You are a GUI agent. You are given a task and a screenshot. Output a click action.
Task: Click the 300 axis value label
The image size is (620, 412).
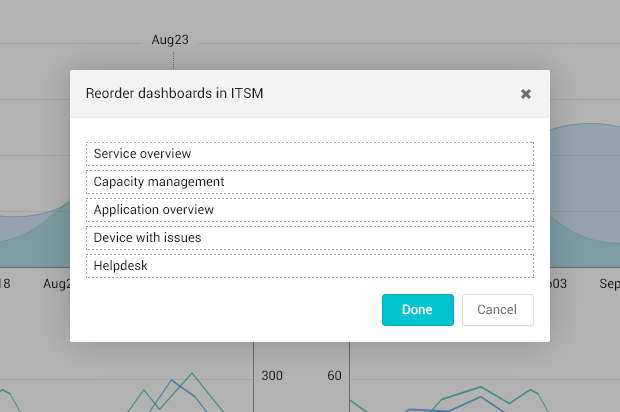[x=272, y=376]
